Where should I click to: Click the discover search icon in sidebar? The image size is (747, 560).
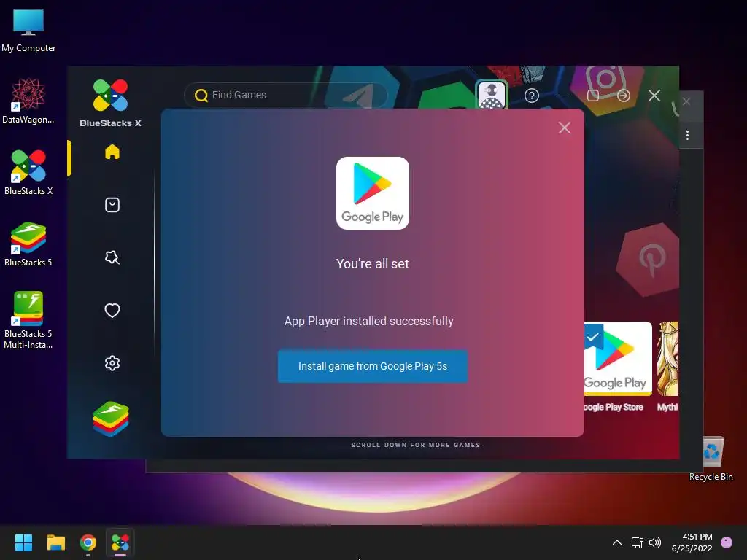coord(112,257)
